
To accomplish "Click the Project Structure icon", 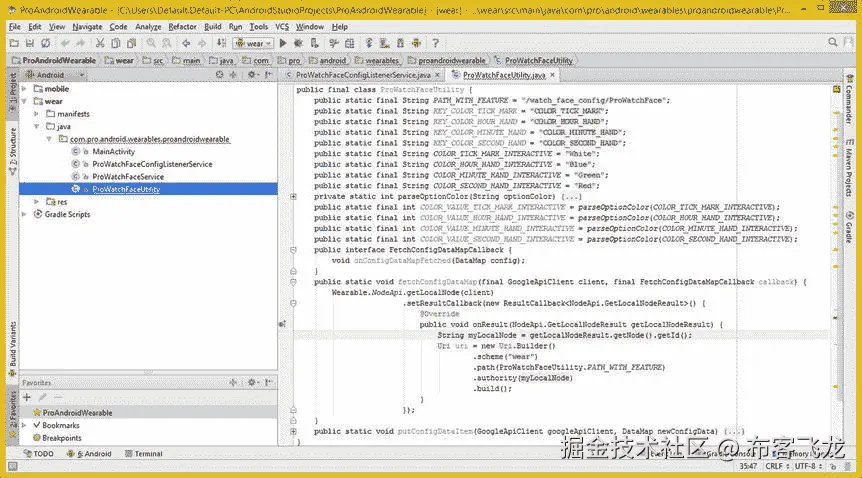I will point(349,43).
